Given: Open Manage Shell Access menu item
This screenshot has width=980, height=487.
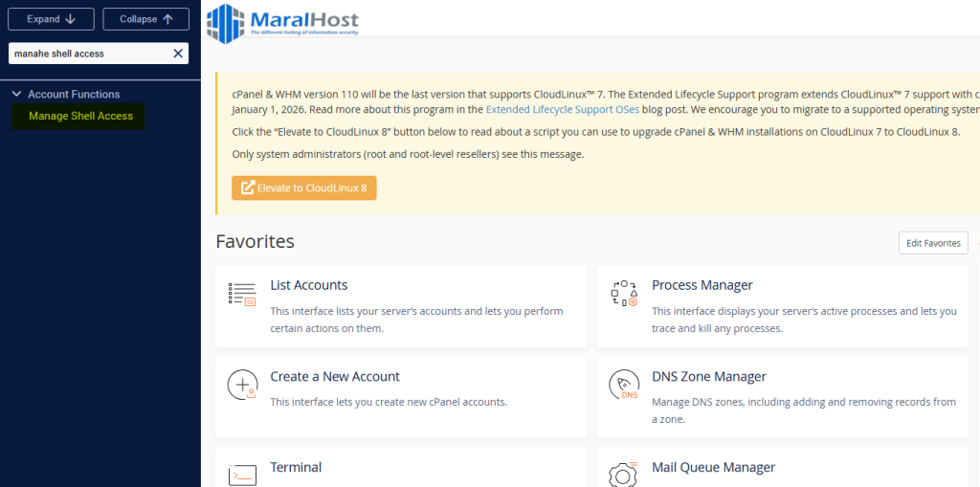Looking at the screenshot, I should 80,116.
